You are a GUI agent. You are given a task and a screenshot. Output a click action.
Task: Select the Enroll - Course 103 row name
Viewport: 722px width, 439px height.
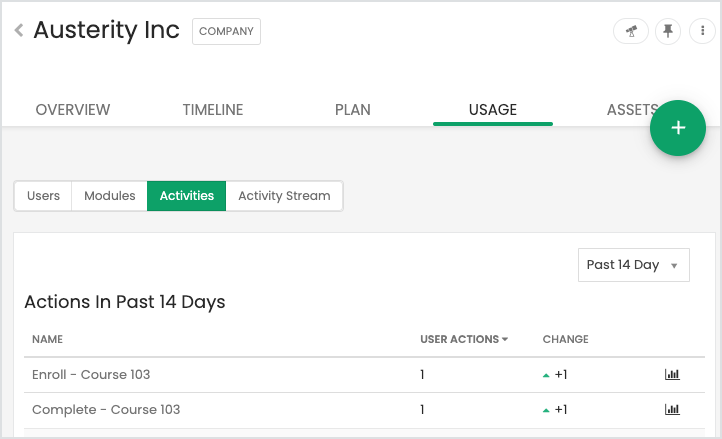coord(91,375)
